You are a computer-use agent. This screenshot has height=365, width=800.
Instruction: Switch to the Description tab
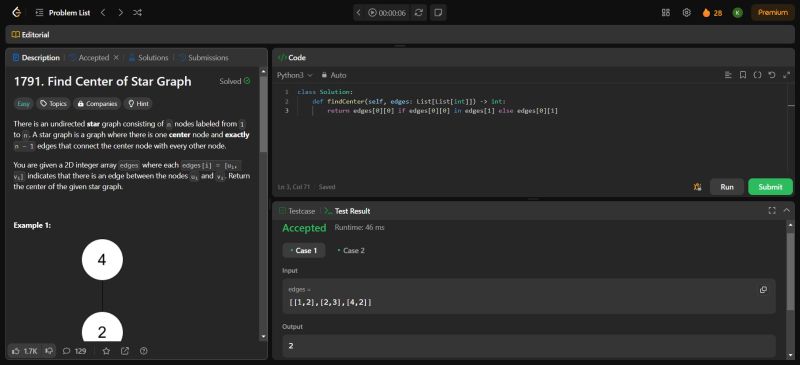[36, 58]
